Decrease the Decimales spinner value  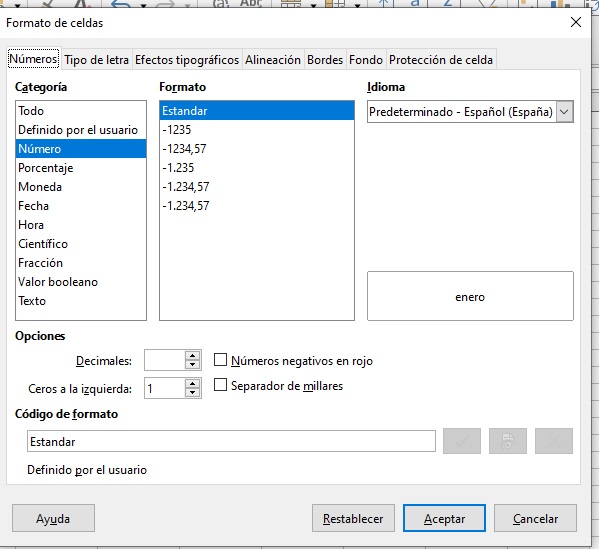[x=193, y=364]
